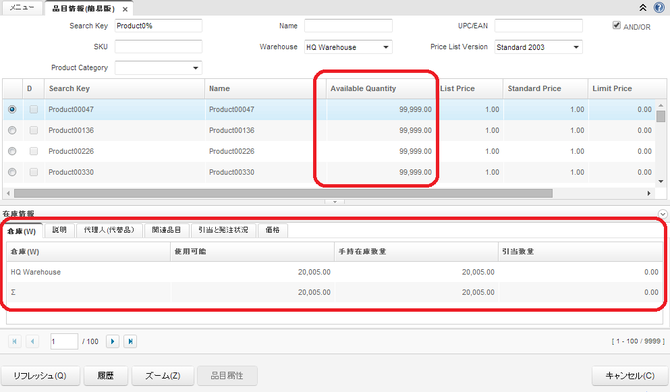This screenshot has width=670, height=392.
Task: Click the panel splitter collapse arrow
Action: (x=335, y=202)
